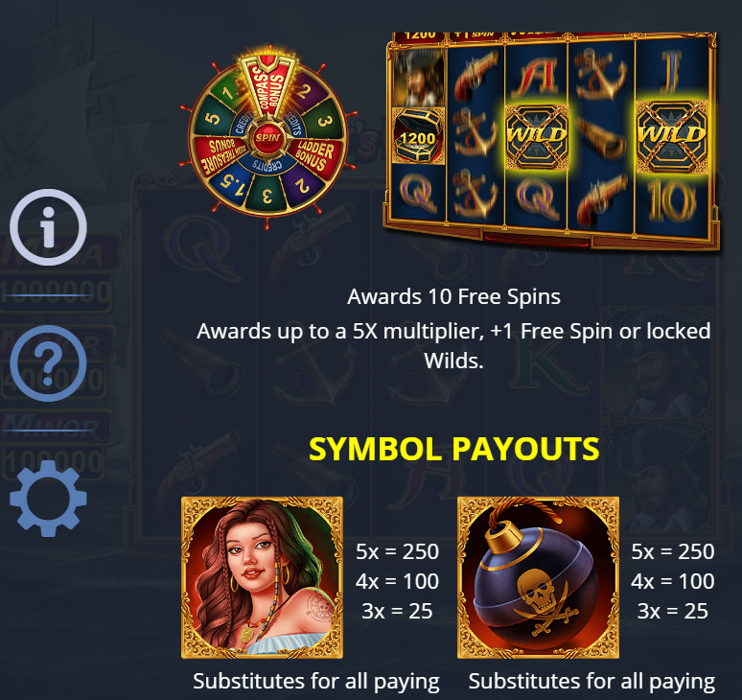Image resolution: width=742 pixels, height=700 pixels.
Task: Click the middle reel WILD symbol
Action: click(x=536, y=137)
